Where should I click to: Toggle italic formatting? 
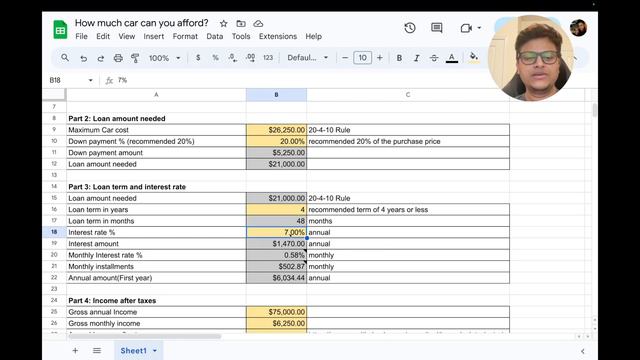coord(416,58)
